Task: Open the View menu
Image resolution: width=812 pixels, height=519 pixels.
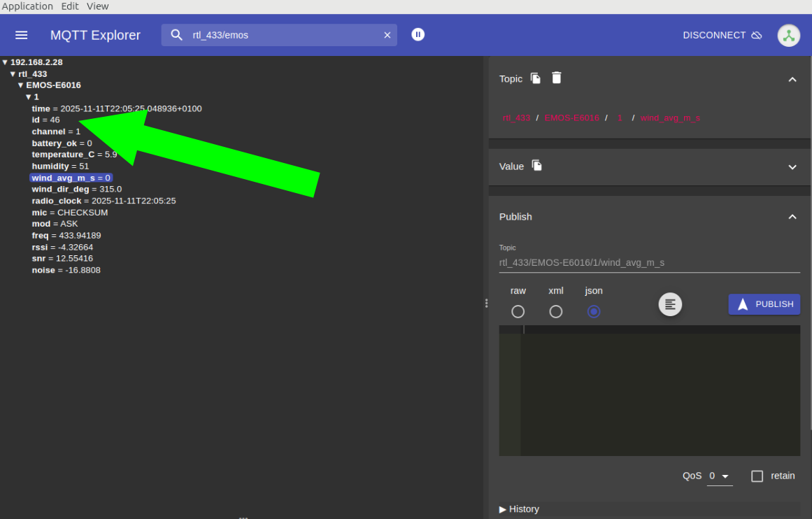Action: (x=98, y=6)
